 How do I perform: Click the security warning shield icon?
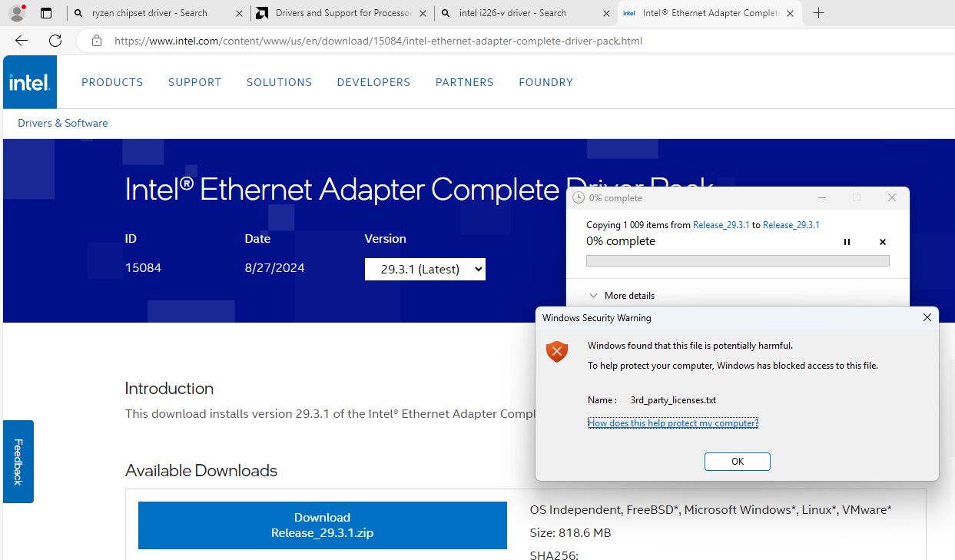coord(557,352)
